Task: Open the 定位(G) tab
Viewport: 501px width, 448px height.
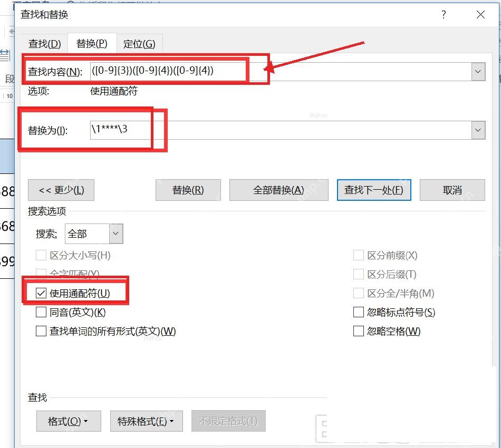Action: (x=139, y=43)
